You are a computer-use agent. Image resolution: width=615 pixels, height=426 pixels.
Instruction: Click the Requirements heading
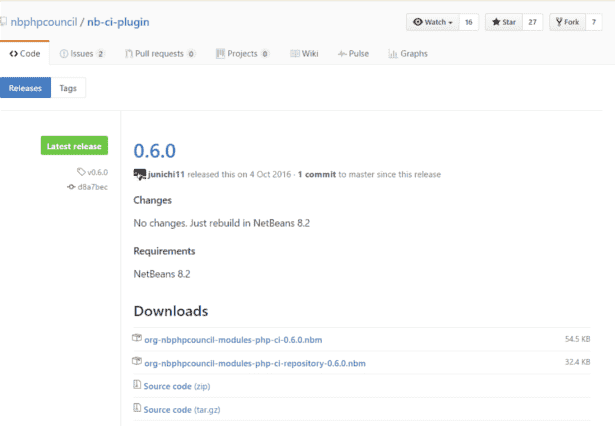[x=164, y=251]
